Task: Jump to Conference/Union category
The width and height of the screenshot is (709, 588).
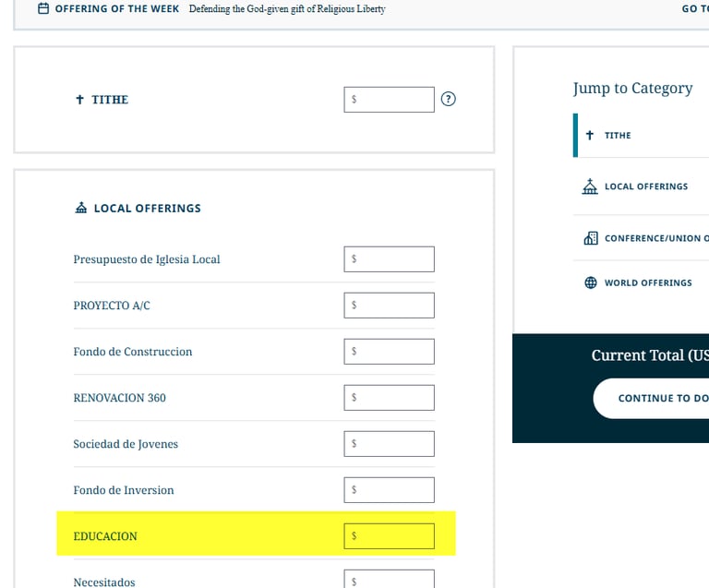Action: pyautogui.click(x=655, y=238)
